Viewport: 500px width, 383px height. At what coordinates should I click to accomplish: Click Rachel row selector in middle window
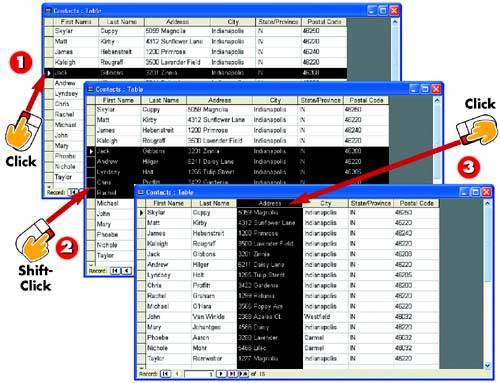(91, 193)
